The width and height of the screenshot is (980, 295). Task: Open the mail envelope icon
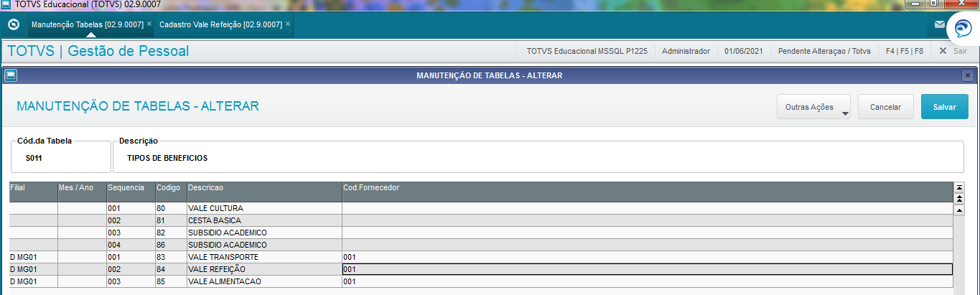point(940,24)
